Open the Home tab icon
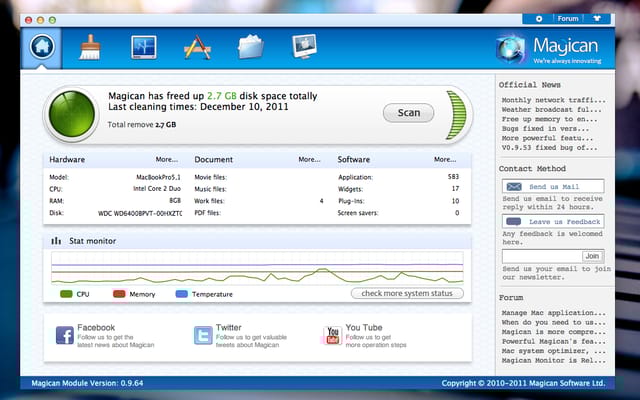Image resolution: width=640 pixels, height=400 pixels. tap(42, 47)
